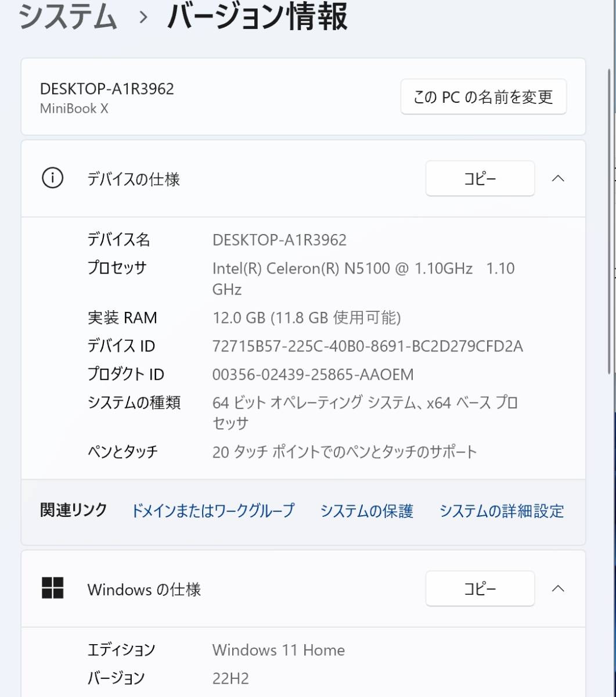Viewport: 616px width, 697px height.
Task: Open ドメインまたはワークグループ link
Action: (x=213, y=511)
